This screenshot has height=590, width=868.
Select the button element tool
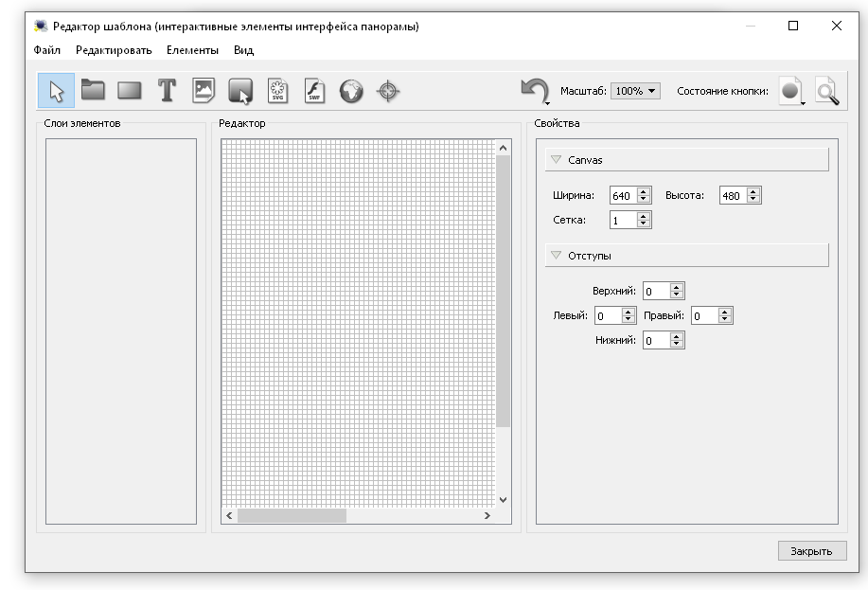click(x=240, y=91)
